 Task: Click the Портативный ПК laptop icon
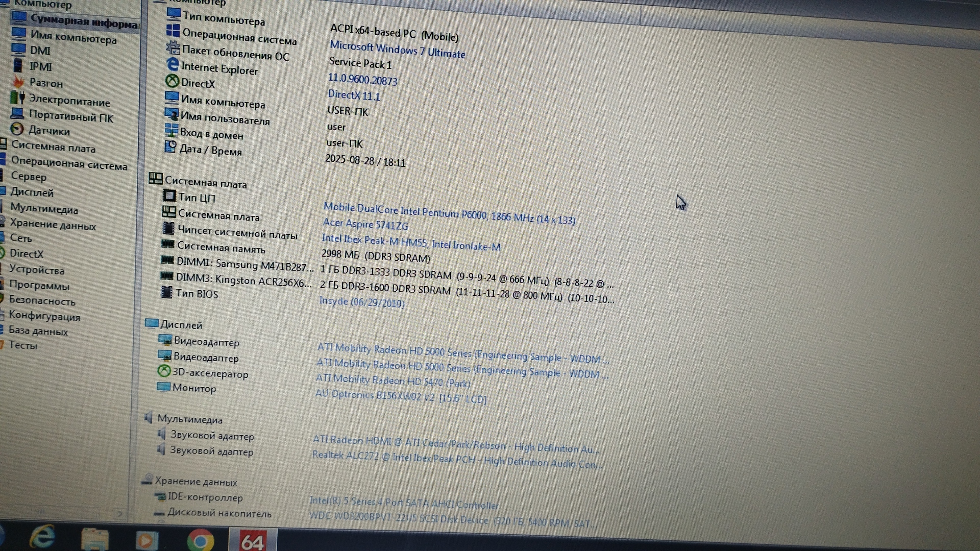17,113
